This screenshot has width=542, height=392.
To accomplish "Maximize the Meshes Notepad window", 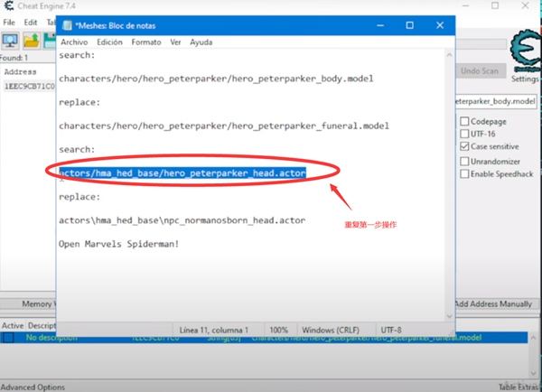I will (409, 25).
